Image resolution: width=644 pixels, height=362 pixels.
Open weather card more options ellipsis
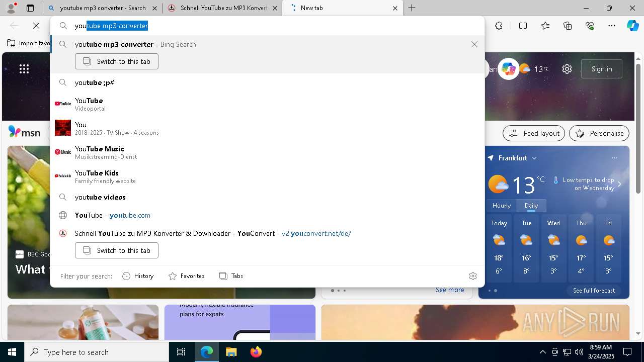pos(614,158)
